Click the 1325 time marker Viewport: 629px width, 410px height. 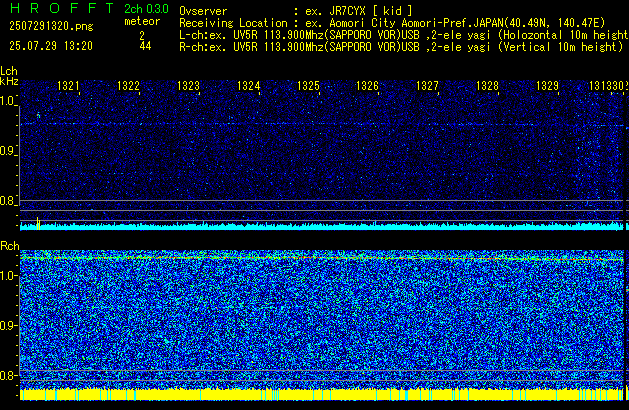[308, 86]
